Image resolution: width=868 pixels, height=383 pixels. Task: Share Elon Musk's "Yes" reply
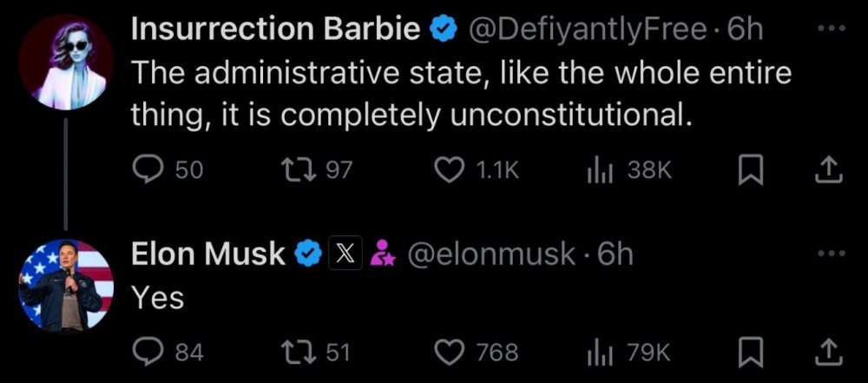tap(830, 352)
